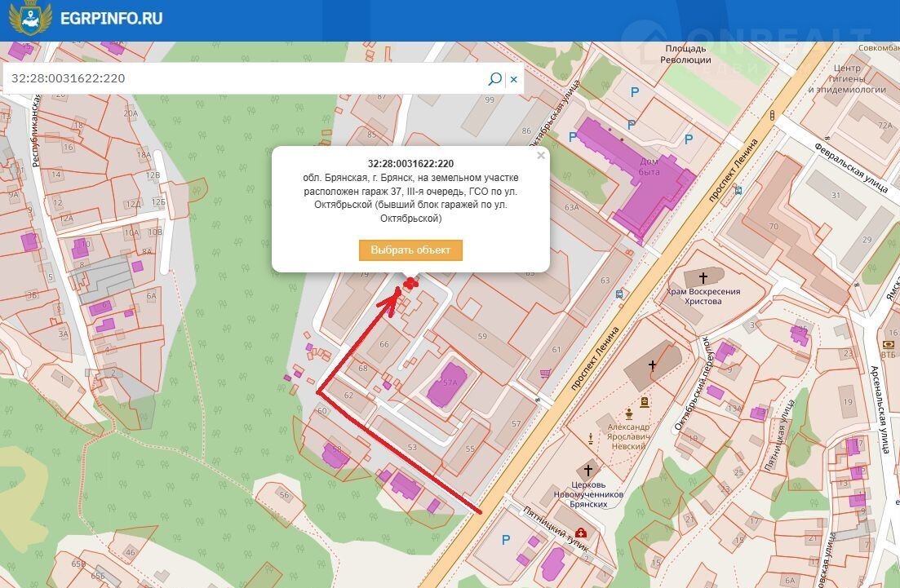Image resolution: width=900 pixels, height=588 pixels.
Task: Open the EGRPINFO.RU site title link
Action: (x=112, y=18)
